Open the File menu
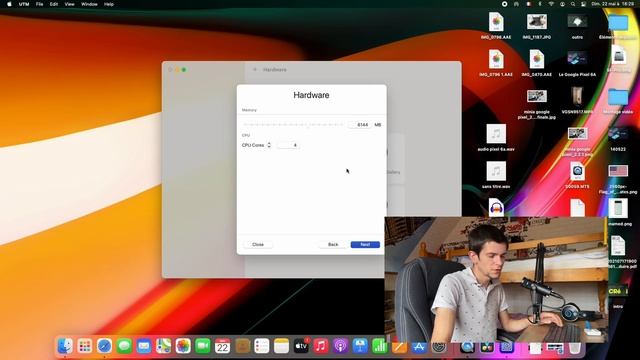Image resolution: width=640 pixels, height=360 pixels. (x=39, y=4)
